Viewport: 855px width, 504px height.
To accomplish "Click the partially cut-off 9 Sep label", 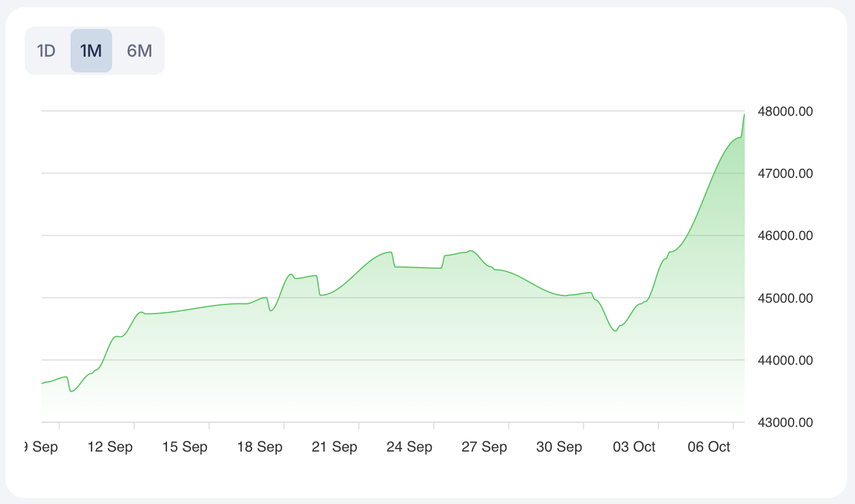I will [x=41, y=447].
